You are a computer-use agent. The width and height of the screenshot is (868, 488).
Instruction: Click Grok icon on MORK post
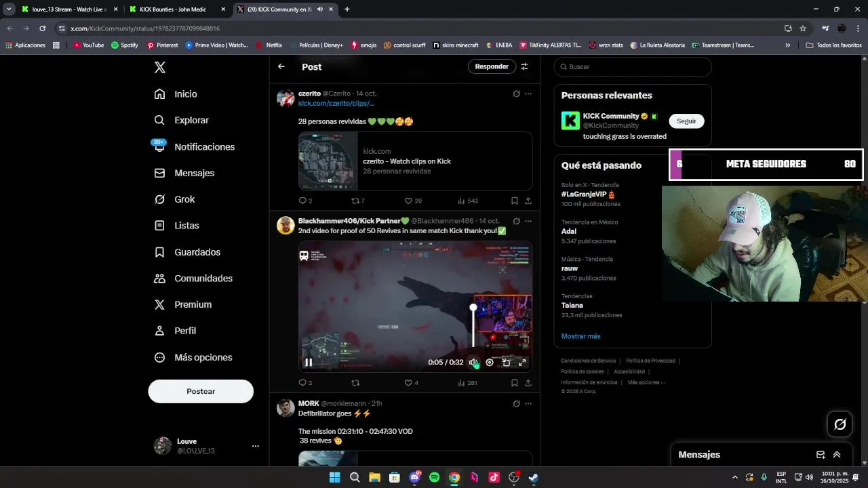click(516, 403)
